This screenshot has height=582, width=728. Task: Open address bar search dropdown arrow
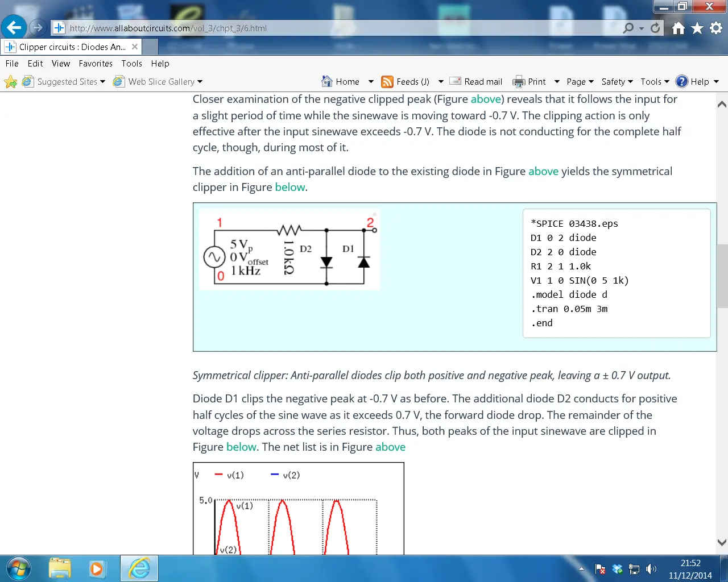(642, 28)
